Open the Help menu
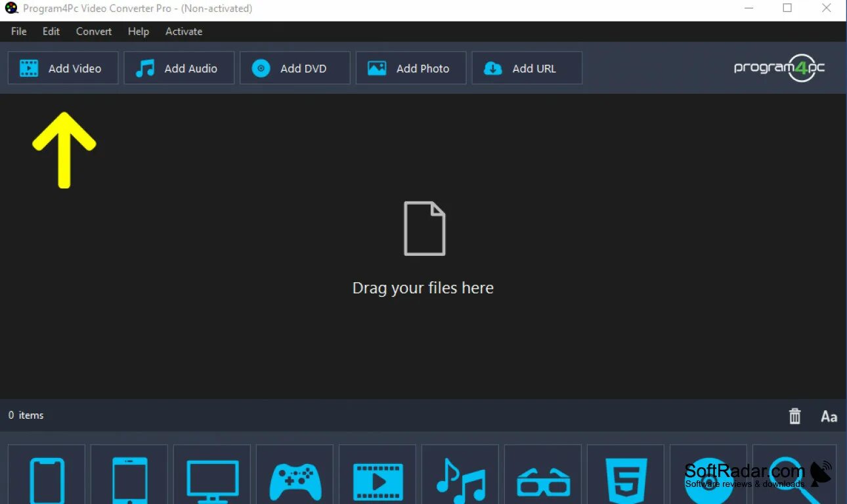 coord(138,31)
